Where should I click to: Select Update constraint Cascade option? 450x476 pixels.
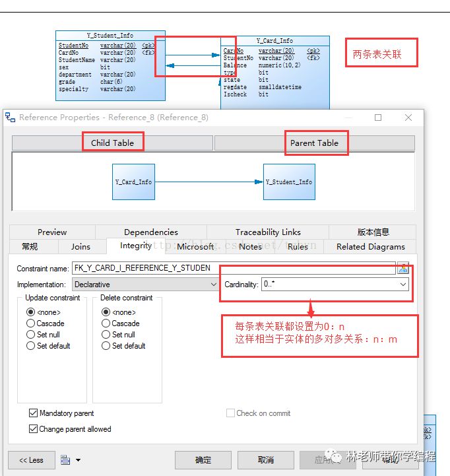[x=30, y=323]
